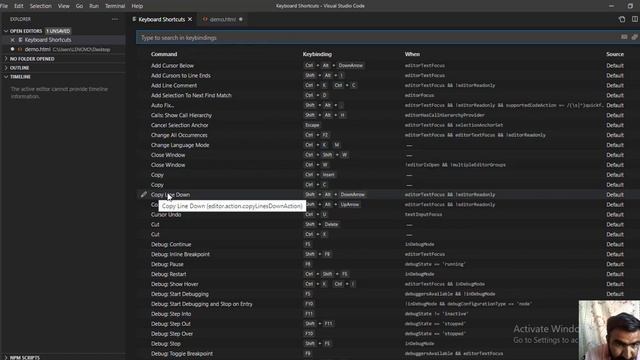The height and width of the screenshot is (360, 640).
Task: Click Sort by Precedence icon in search bar
Action: pos(635,37)
